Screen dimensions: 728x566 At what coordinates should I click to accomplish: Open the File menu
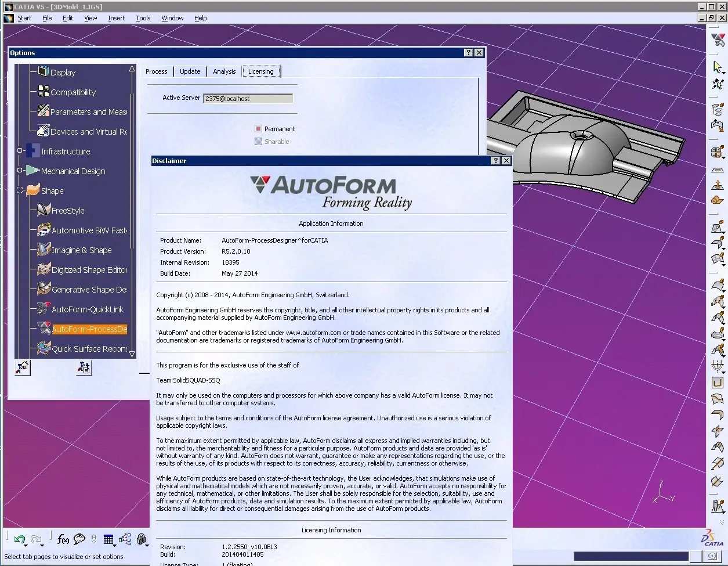47,18
